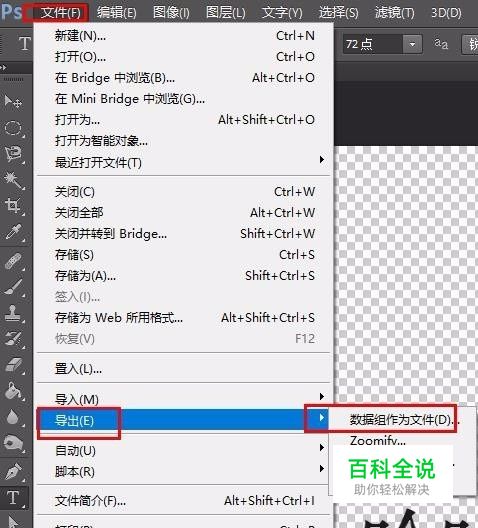The width and height of the screenshot is (478, 528).
Task: Open the 滤镜(T) menu
Action: 395,13
